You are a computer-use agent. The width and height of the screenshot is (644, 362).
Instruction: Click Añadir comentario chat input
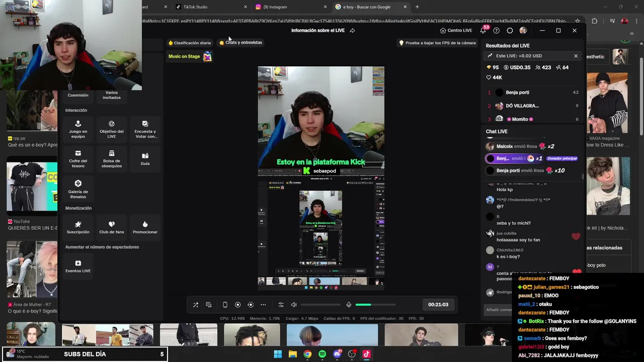click(499, 310)
